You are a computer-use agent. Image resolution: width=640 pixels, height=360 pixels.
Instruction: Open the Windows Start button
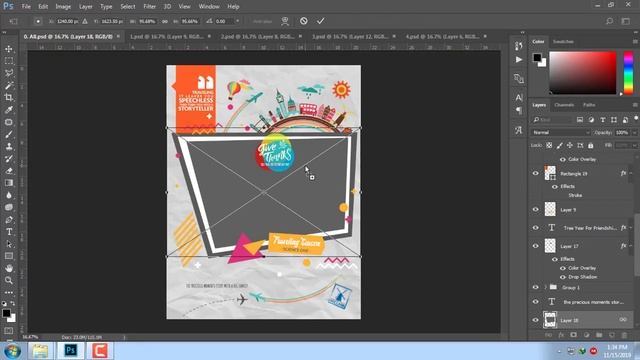pos(13,351)
